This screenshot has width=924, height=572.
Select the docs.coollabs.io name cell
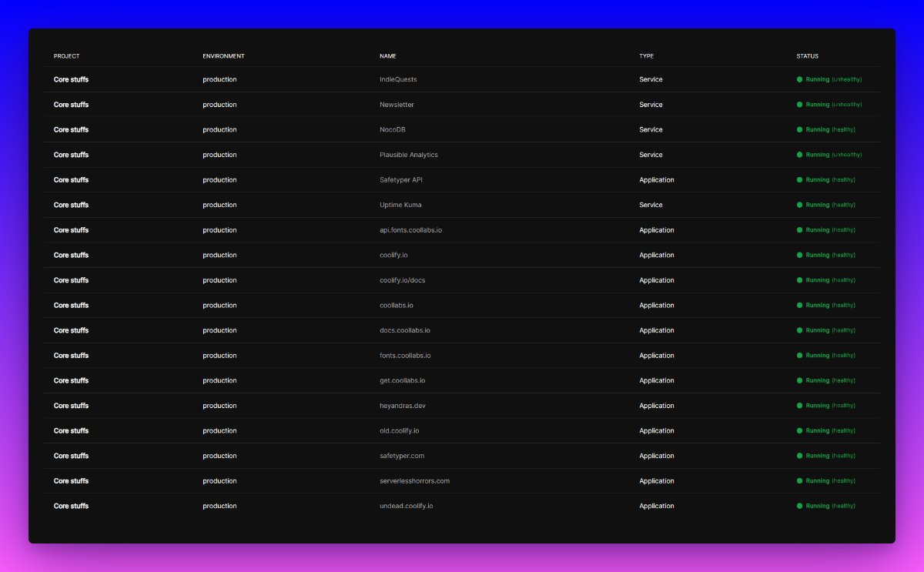(405, 330)
